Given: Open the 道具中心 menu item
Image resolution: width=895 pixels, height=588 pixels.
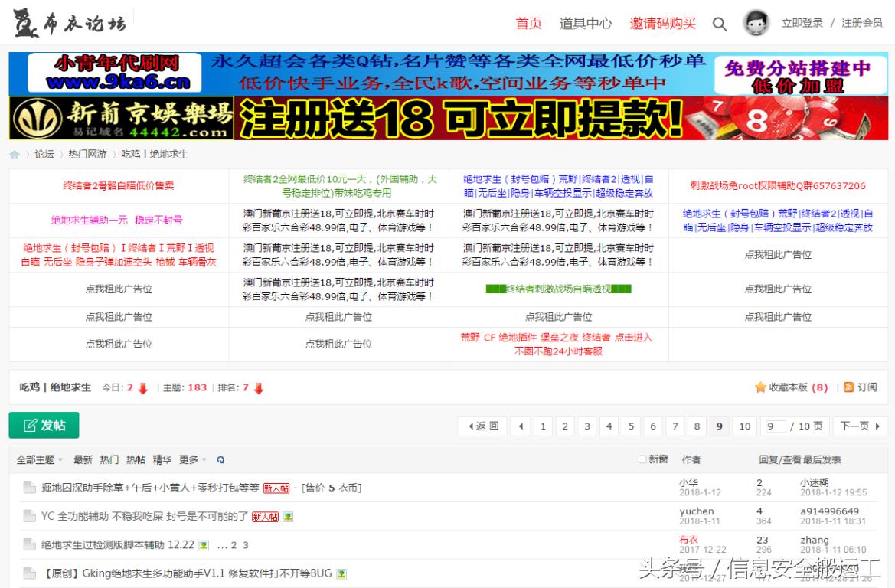Looking at the screenshot, I should 587,24.
